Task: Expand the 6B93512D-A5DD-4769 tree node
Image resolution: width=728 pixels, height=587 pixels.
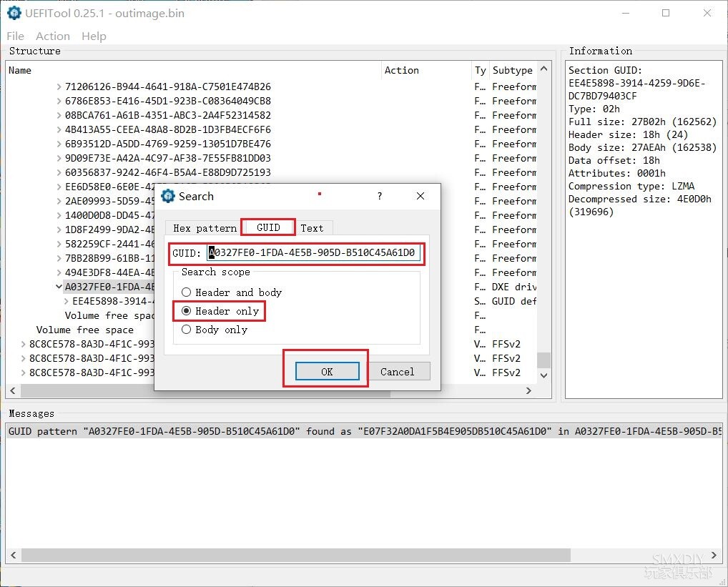Action: click(59, 144)
